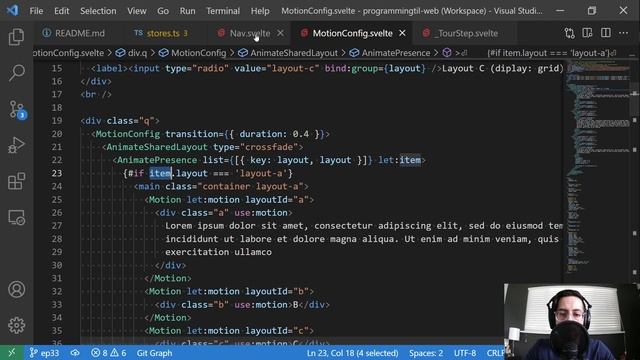Expand div.q breadcrumb item
This screenshot has height=360, width=640.
coord(131,53)
